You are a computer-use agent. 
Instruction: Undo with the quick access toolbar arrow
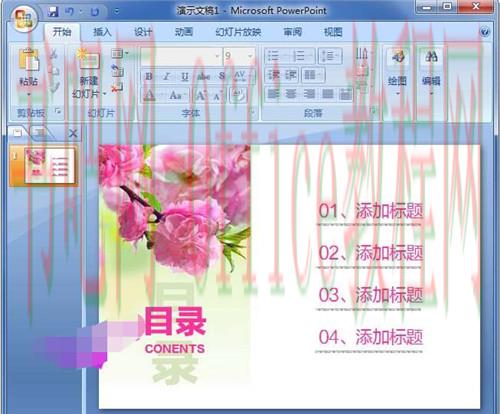point(69,12)
